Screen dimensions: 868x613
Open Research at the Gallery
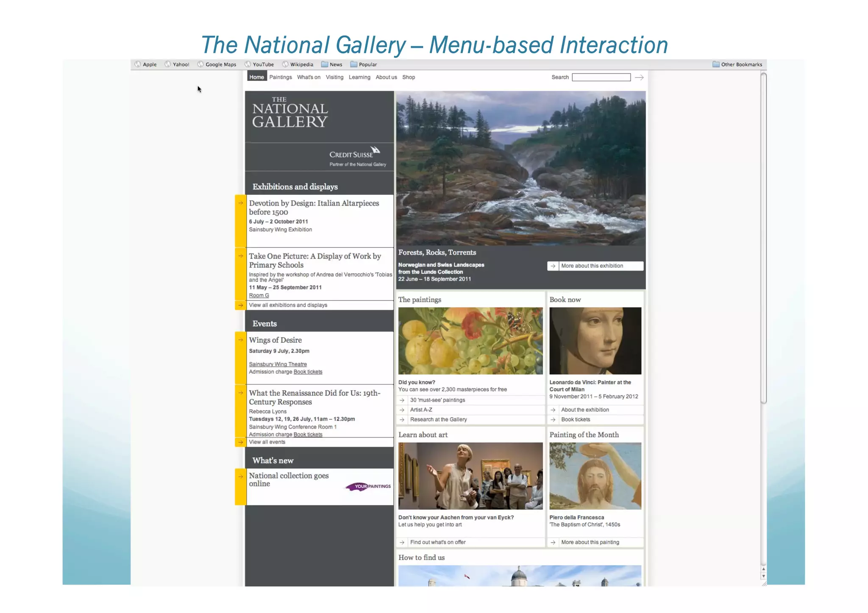[438, 419]
